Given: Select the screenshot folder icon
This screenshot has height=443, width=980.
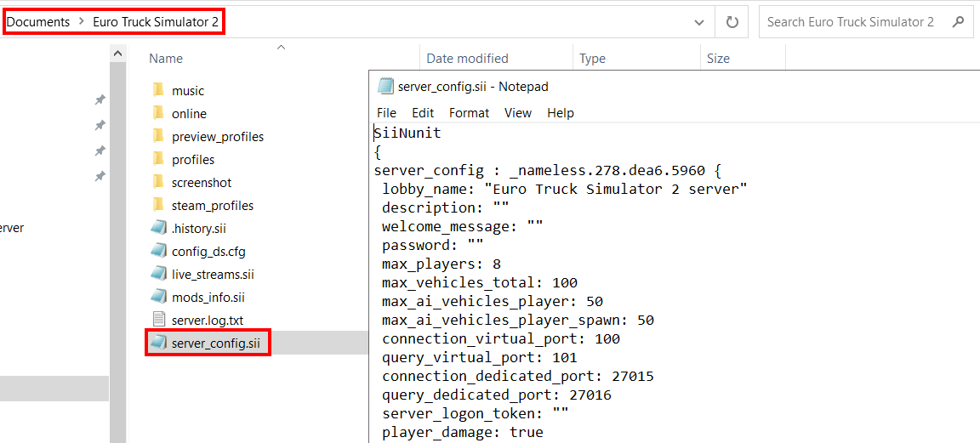Looking at the screenshot, I should click(158, 183).
